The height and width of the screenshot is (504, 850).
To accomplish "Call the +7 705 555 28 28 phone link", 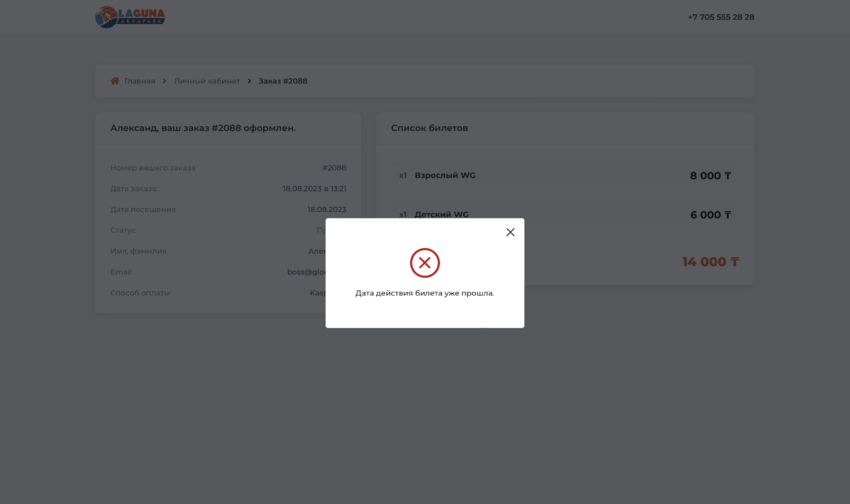I will coord(721,17).
